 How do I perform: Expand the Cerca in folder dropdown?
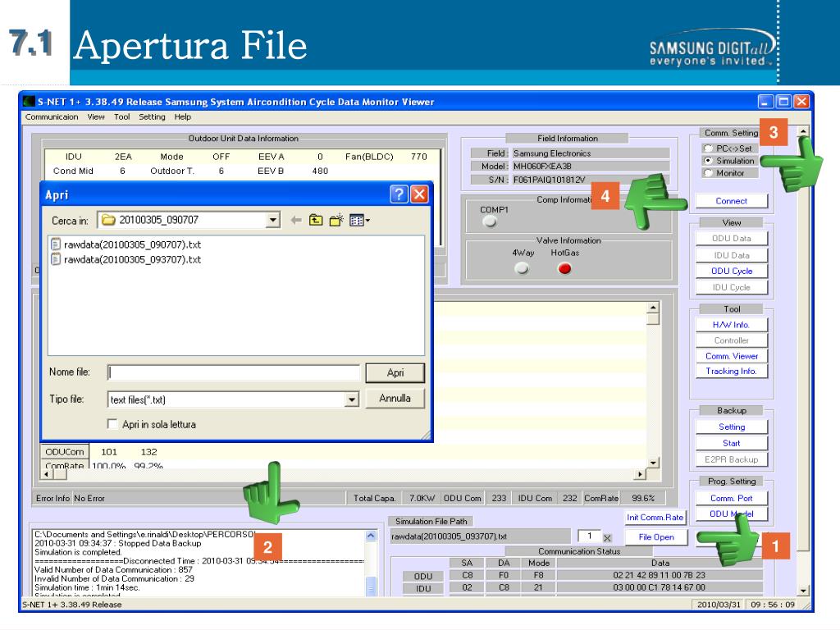point(273,220)
